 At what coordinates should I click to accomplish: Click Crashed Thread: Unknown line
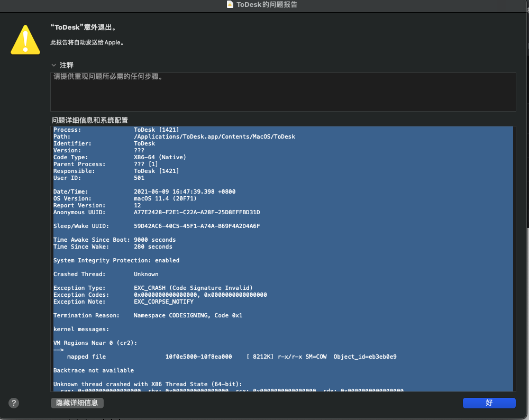106,274
